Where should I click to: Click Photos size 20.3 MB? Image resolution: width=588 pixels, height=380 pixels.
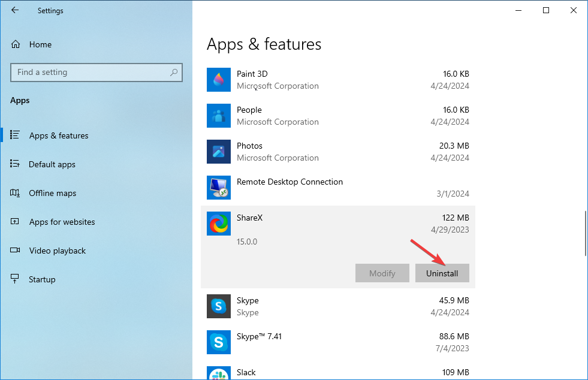[x=454, y=146]
